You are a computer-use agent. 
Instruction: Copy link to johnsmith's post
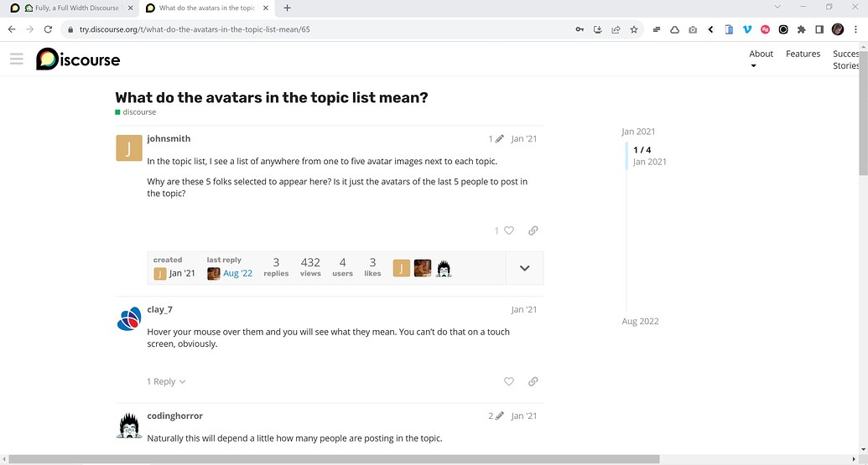click(x=533, y=230)
